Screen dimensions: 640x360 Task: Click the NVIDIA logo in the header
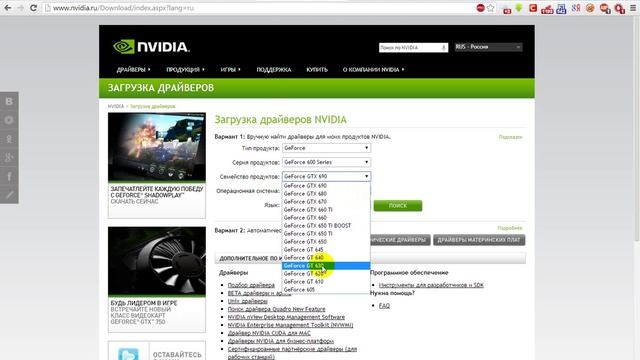tap(151, 47)
